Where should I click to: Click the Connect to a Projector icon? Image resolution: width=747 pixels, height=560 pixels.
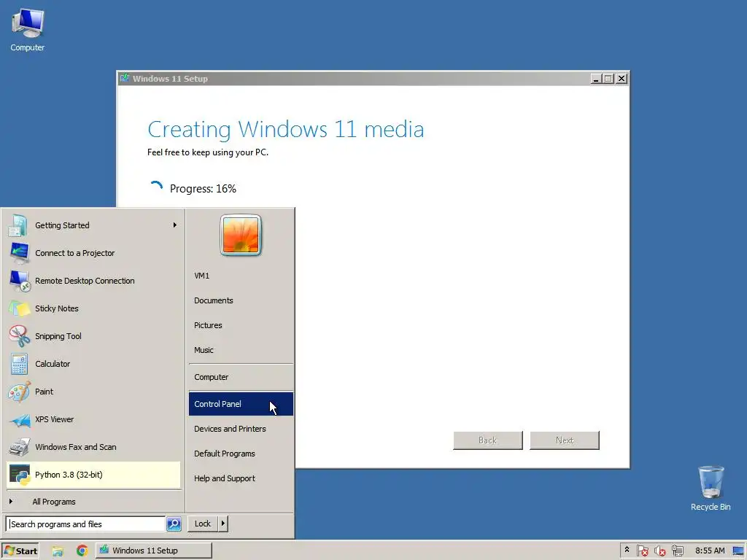coord(19,253)
